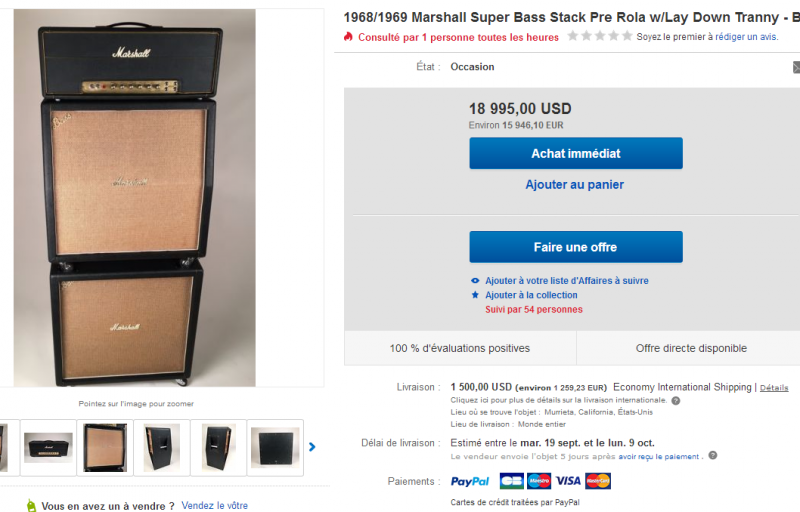Click the Visa card icon
Screen dimensions: 800x512
(568, 481)
